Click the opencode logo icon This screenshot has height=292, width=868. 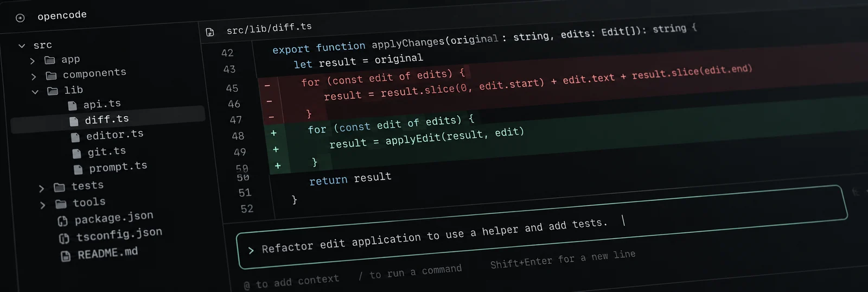20,18
